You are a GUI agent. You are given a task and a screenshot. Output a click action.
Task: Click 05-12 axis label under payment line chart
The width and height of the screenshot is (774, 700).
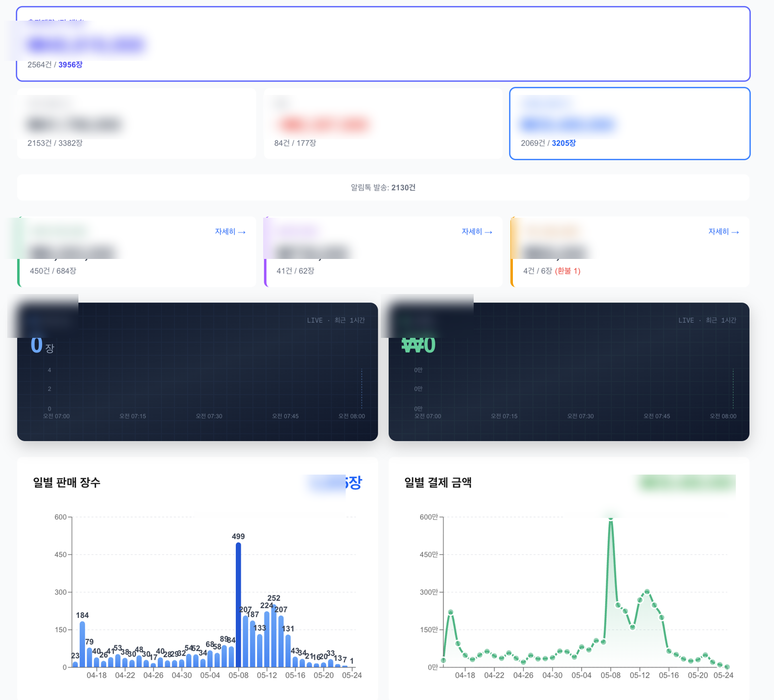pyautogui.click(x=640, y=675)
